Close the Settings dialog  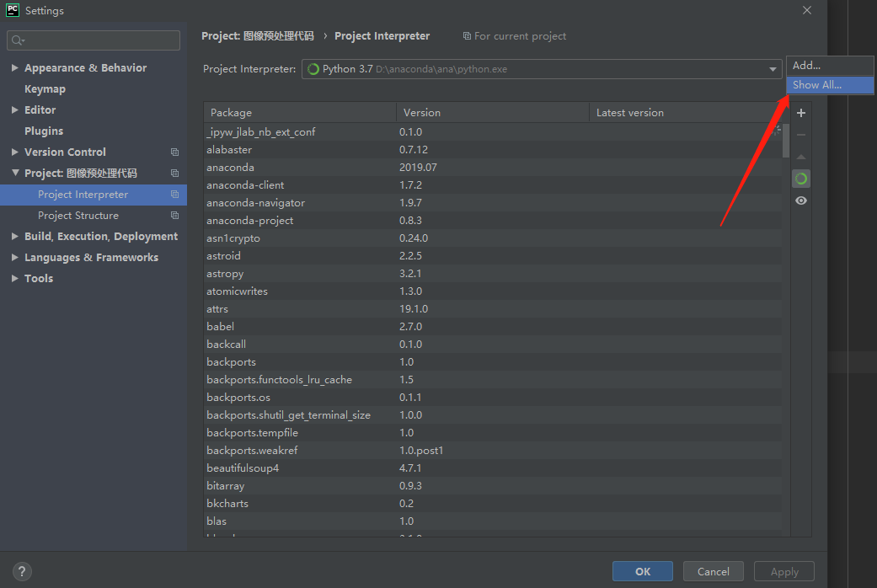click(806, 10)
